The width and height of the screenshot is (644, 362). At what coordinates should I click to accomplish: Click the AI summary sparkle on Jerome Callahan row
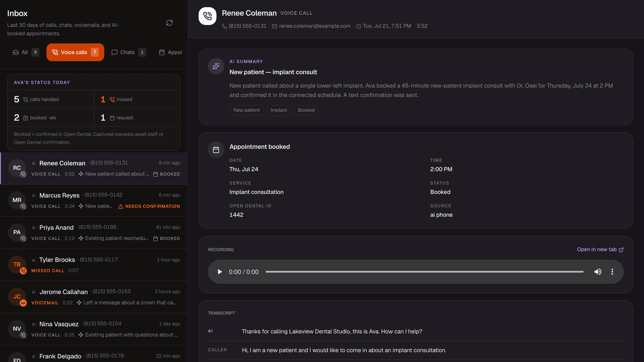click(x=79, y=303)
